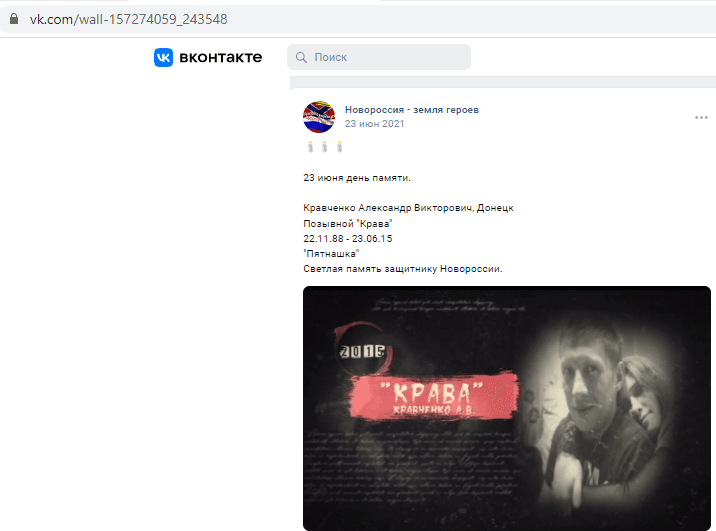Screen dimensions: 716x531
Task: Click the first candle emoji
Action: [311, 147]
